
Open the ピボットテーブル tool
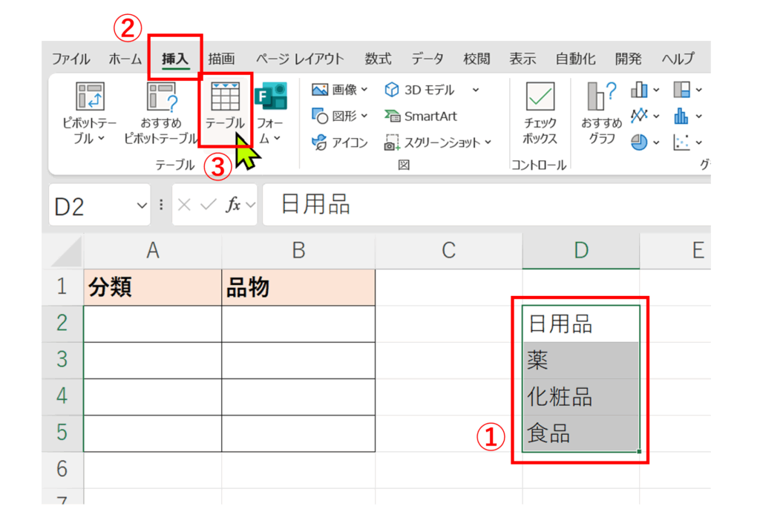click(x=88, y=109)
